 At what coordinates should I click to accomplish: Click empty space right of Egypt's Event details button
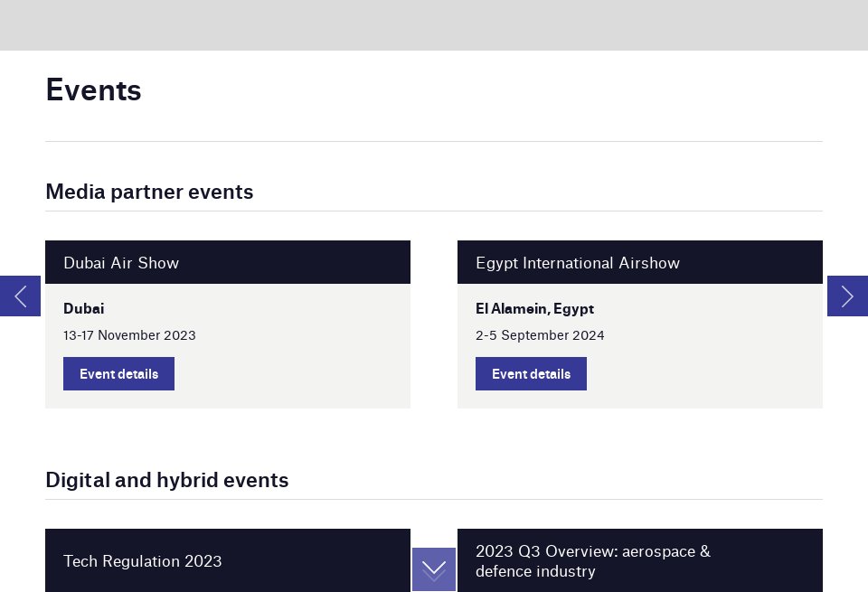pos(701,373)
